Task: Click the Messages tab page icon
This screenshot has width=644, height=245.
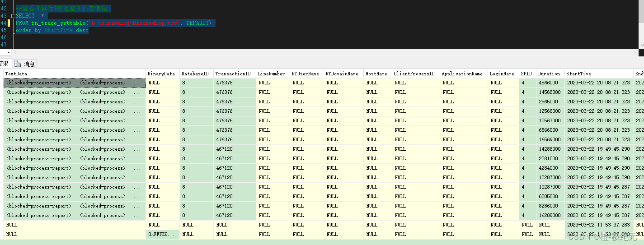Action: pos(18,64)
